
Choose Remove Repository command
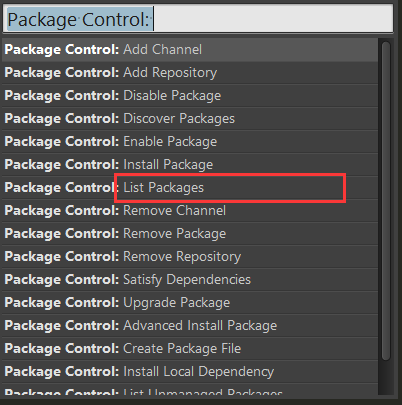coord(190,257)
